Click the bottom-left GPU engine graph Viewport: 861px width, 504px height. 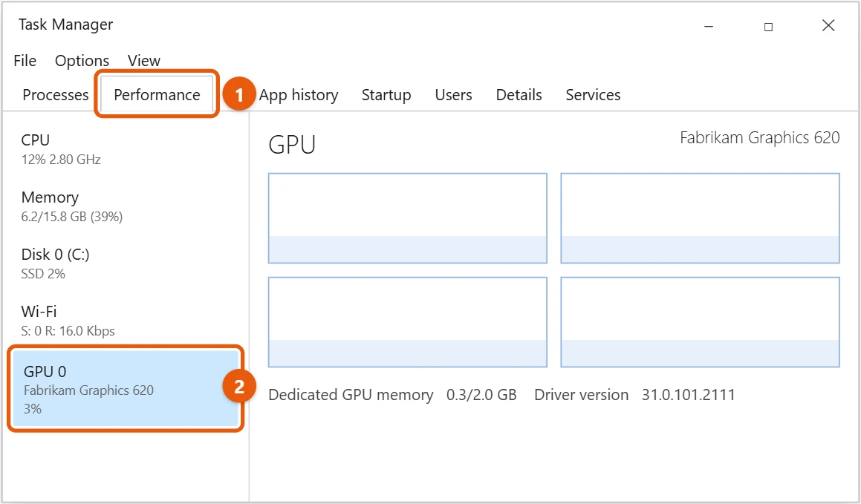pos(407,322)
